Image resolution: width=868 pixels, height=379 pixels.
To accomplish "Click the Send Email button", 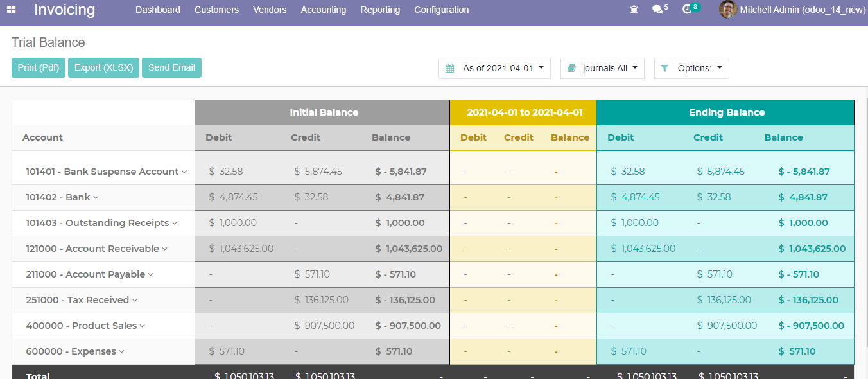I will (x=171, y=68).
